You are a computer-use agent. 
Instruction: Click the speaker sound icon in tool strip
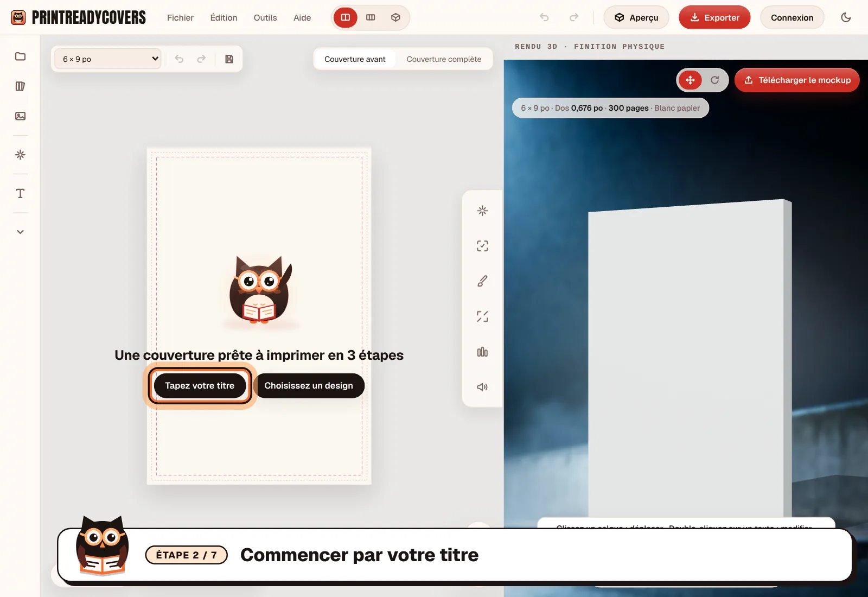tap(482, 387)
